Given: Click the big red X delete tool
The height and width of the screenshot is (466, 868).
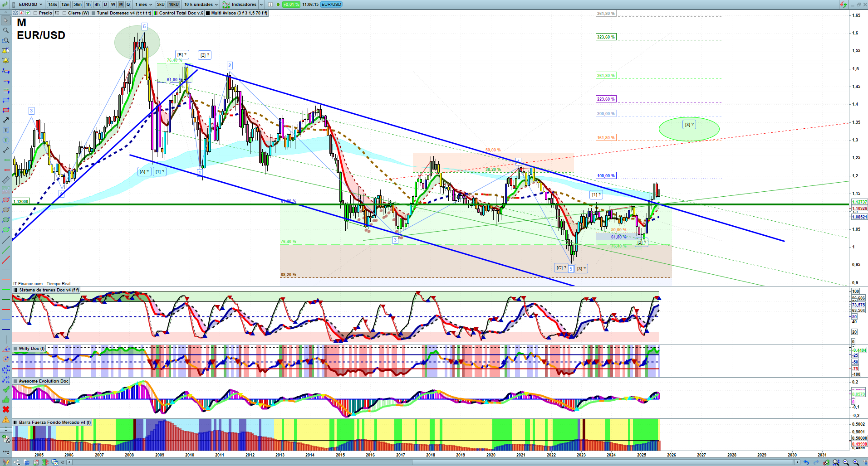Looking at the screenshot, I should (x=6, y=409).
